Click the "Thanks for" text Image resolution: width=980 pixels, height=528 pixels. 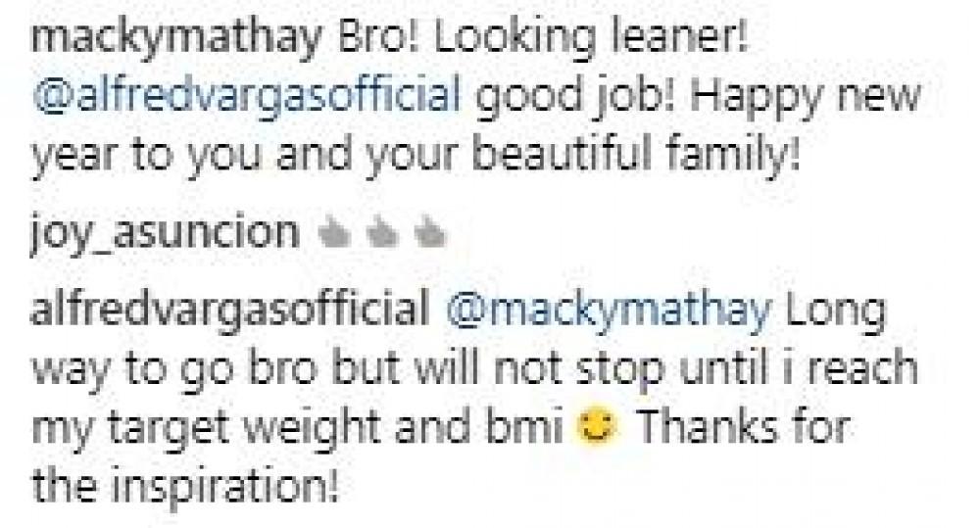coord(743,426)
